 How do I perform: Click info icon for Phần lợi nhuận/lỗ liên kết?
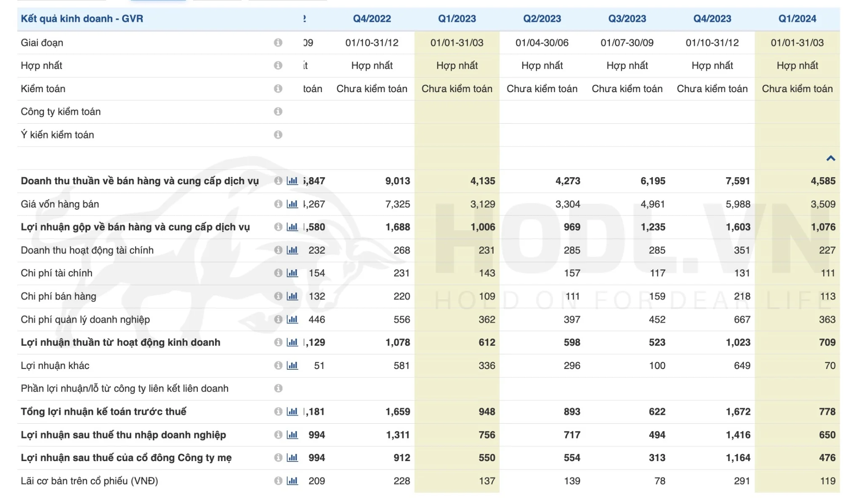pyautogui.click(x=278, y=388)
